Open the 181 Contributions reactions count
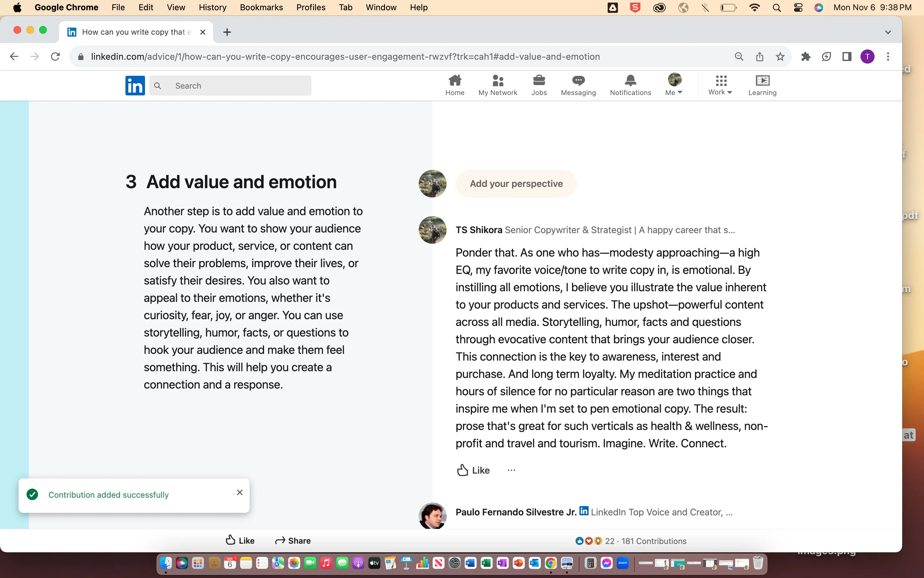This screenshot has height=578, width=924. (631, 541)
